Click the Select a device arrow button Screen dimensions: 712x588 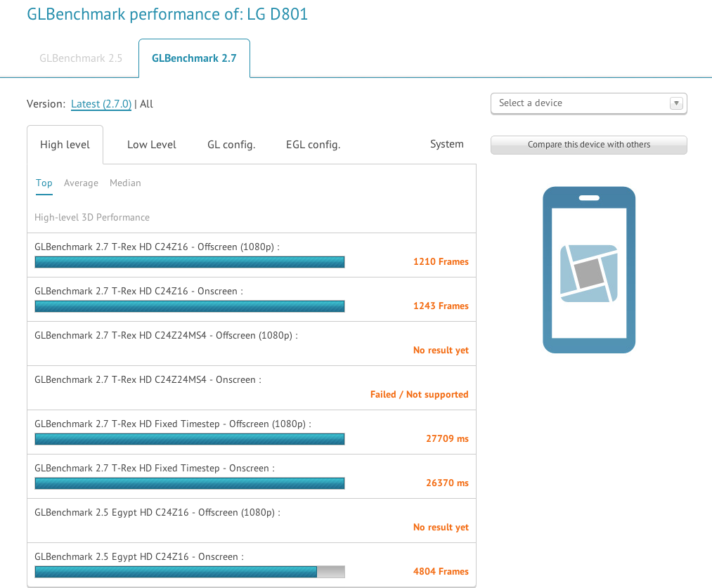[x=676, y=103]
